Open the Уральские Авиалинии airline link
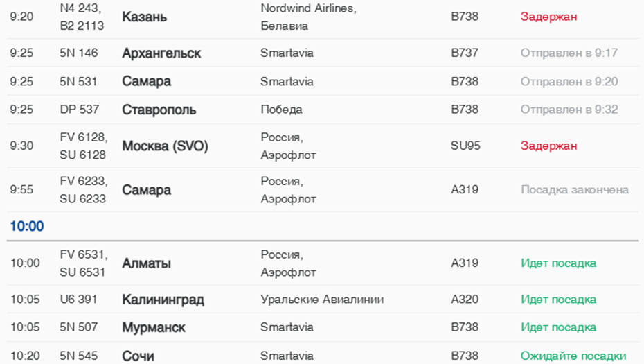Viewport: 644px width, 364px height. 322,300
